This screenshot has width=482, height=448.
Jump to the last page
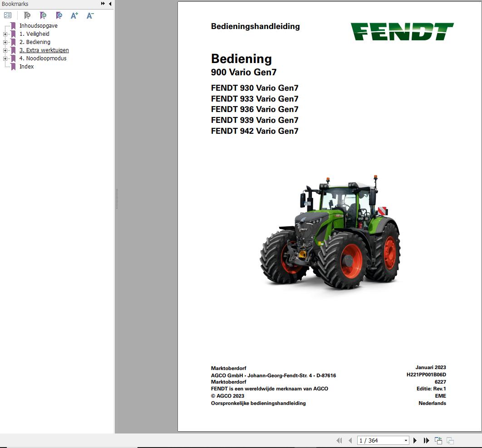pos(426,440)
